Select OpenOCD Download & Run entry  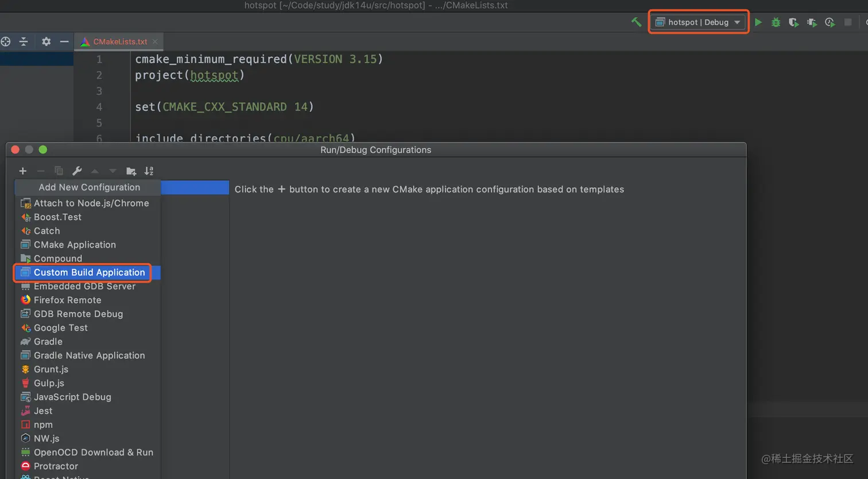pos(87,452)
